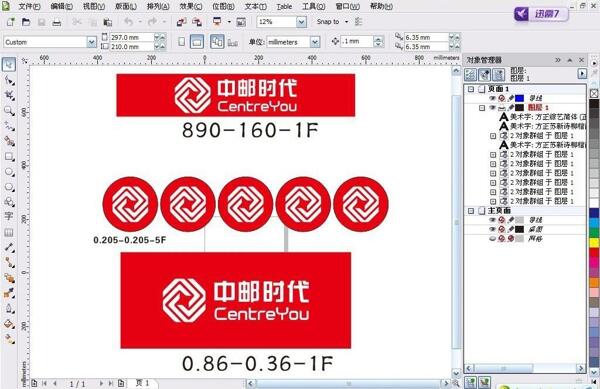600x389 pixels.
Task: Select the Ellipse tool
Action: click(x=9, y=172)
